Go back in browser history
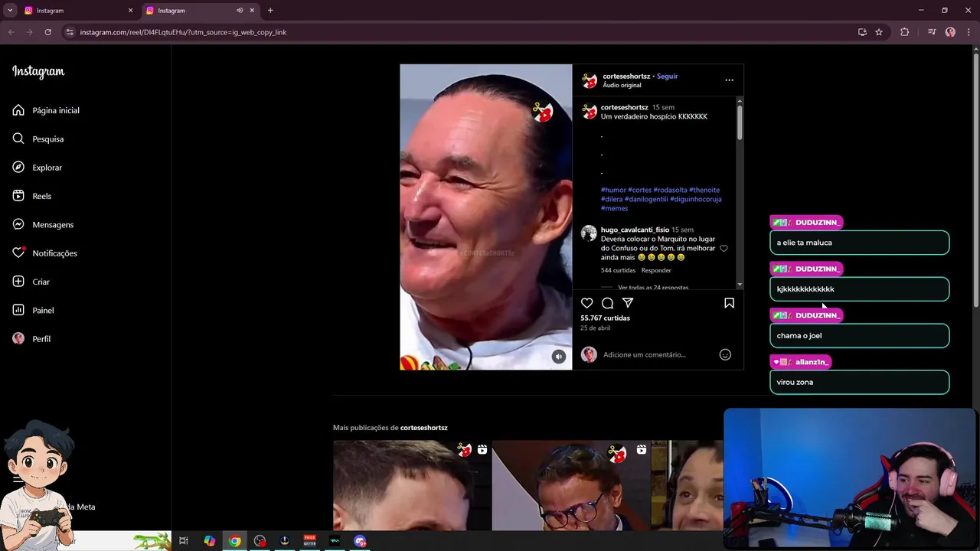 click(11, 32)
